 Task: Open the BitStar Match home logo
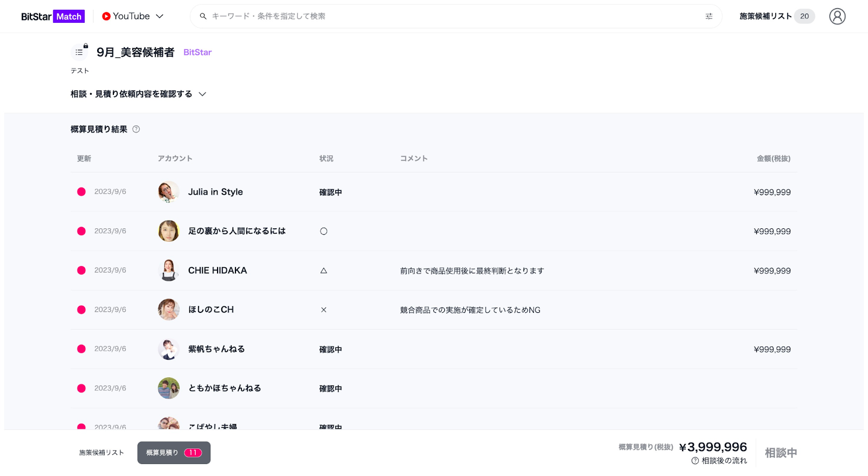[53, 16]
